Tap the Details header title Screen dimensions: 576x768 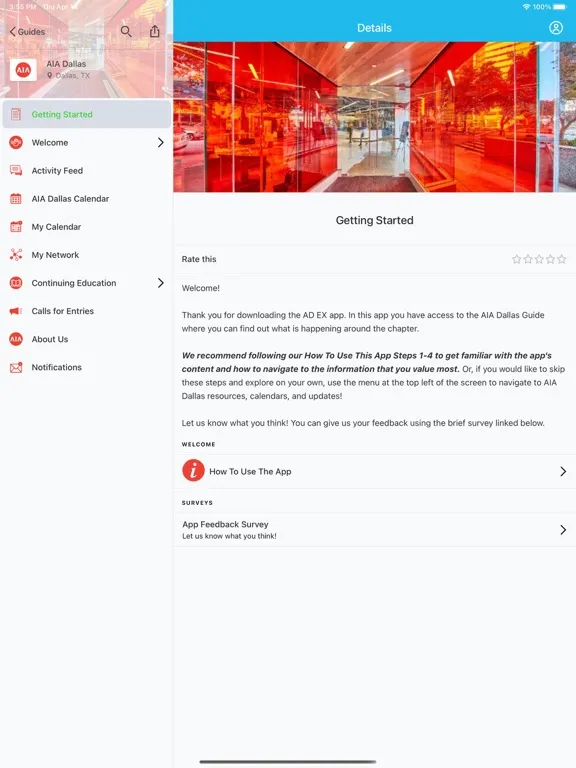tap(374, 28)
